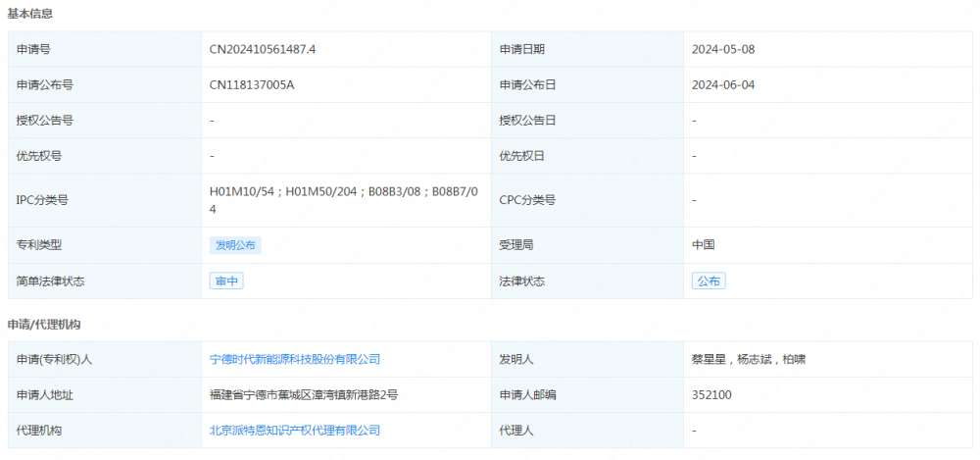
Task: Click the 申请公布日 label cell
Action: (587, 85)
